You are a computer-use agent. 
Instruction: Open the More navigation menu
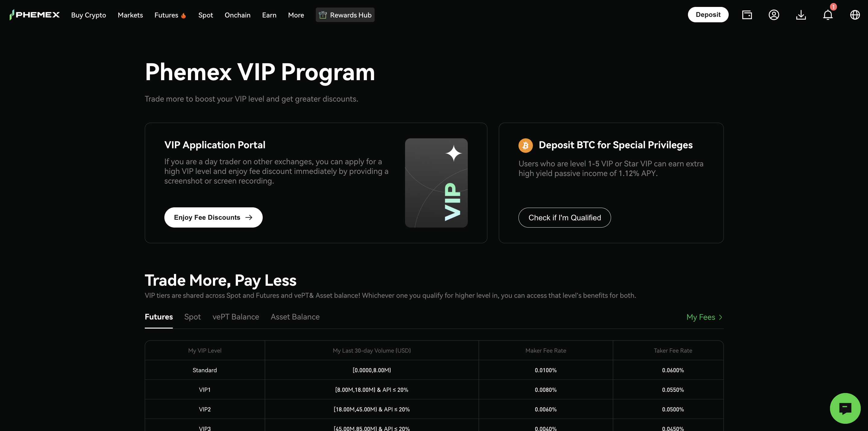pos(296,15)
